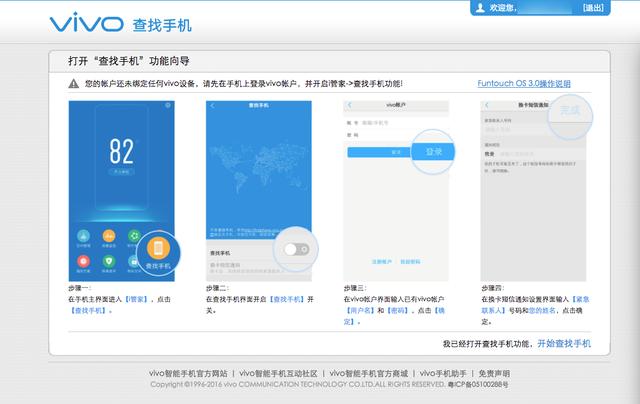
Task: Click the magnified 登录 button in step three
Action: click(x=433, y=152)
